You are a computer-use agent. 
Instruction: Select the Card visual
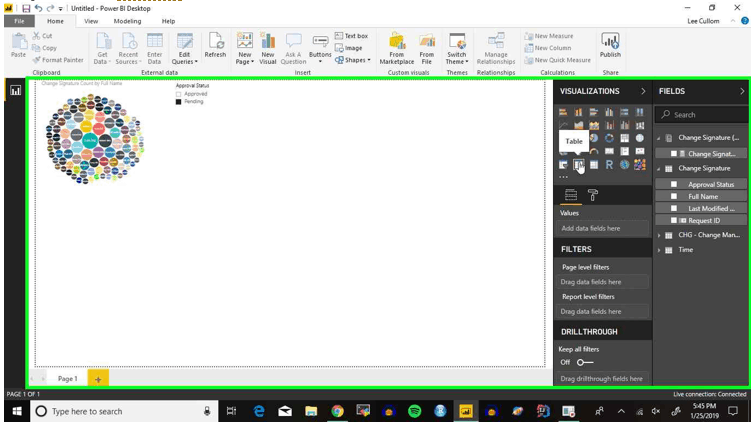[x=609, y=151]
